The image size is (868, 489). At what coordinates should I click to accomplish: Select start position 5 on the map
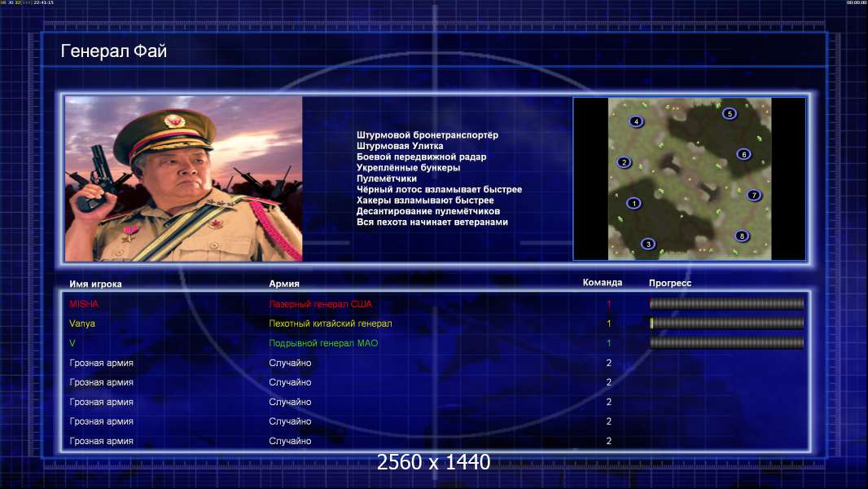pos(730,113)
